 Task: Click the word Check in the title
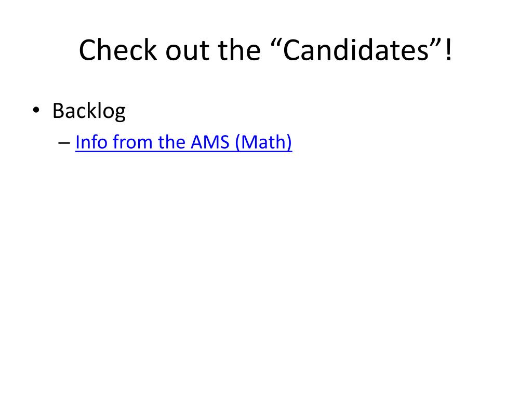coord(118,50)
